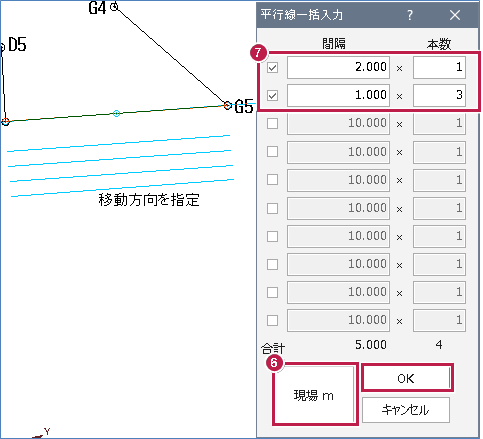Toggle the 現場 m unit button

pos(314,394)
